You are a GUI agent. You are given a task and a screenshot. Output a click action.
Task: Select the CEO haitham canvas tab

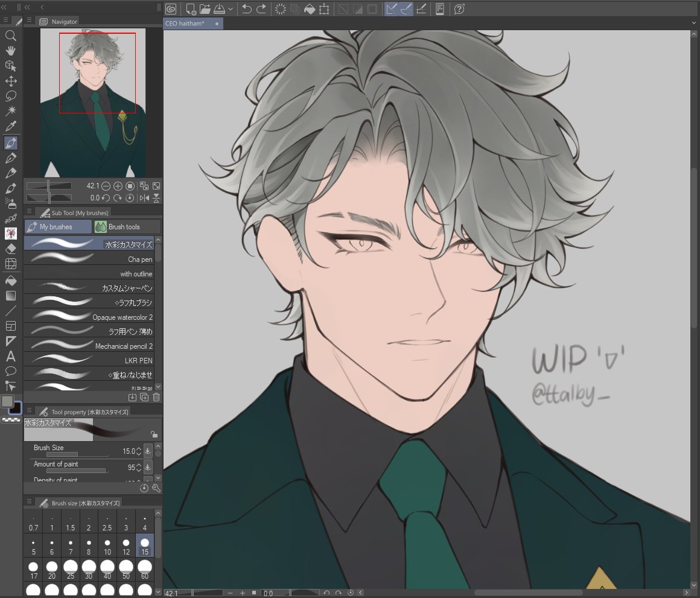coord(193,24)
